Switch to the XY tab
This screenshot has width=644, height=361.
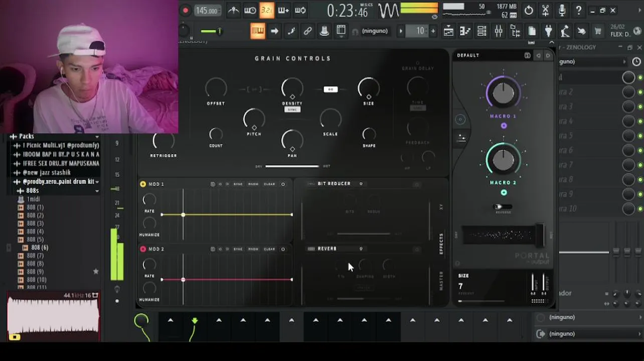[x=441, y=207]
